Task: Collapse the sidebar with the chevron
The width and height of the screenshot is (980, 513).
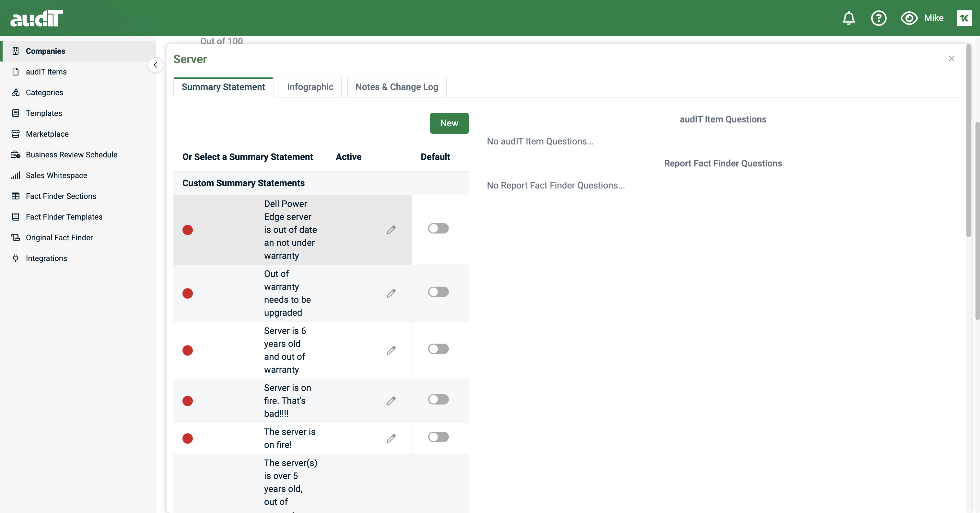Action: 155,65
